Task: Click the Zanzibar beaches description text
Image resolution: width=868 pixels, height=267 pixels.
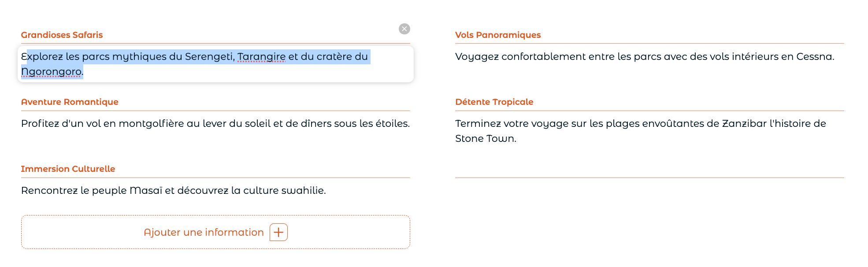Action: 641,131
